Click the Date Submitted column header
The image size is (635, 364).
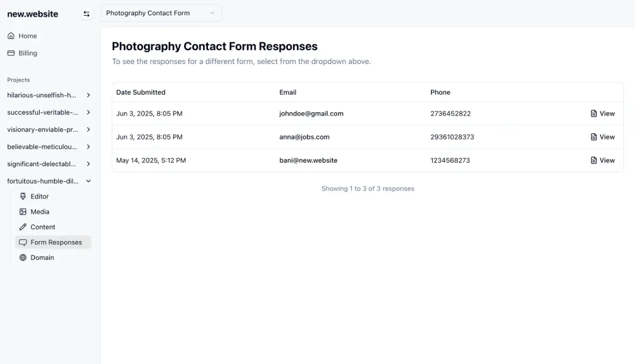click(x=141, y=92)
